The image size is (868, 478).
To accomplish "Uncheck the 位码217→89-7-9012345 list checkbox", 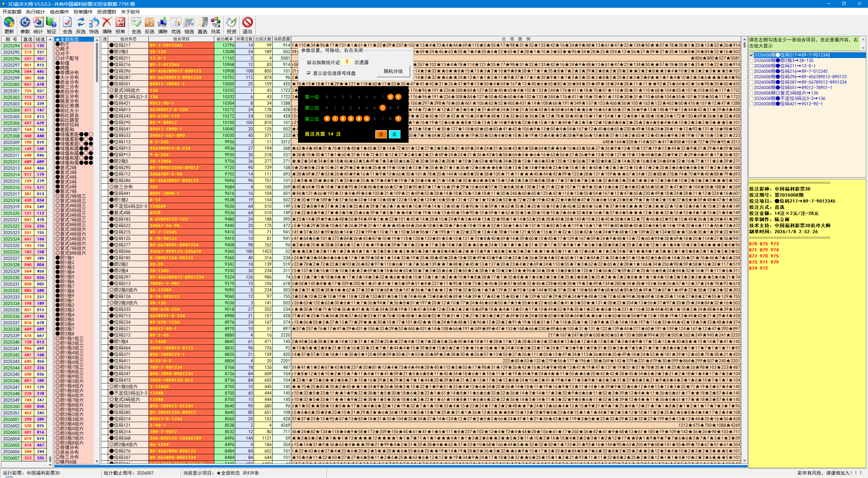I will pyautogui.click(x=751, y=55).
